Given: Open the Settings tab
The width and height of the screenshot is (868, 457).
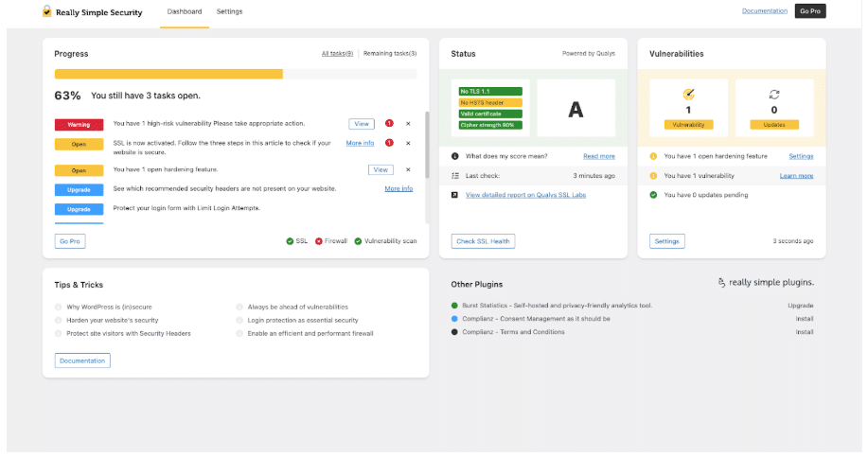Looking at the screenshot, I should [x=229, y=11].
